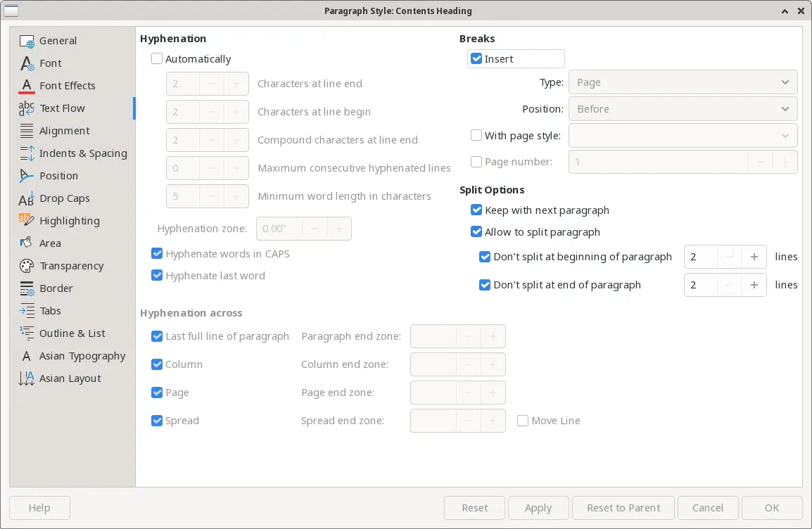Viewport: 812px width, 529px height.
Task: Click the Border icon in the sidebar
Action: coord(27,288)
